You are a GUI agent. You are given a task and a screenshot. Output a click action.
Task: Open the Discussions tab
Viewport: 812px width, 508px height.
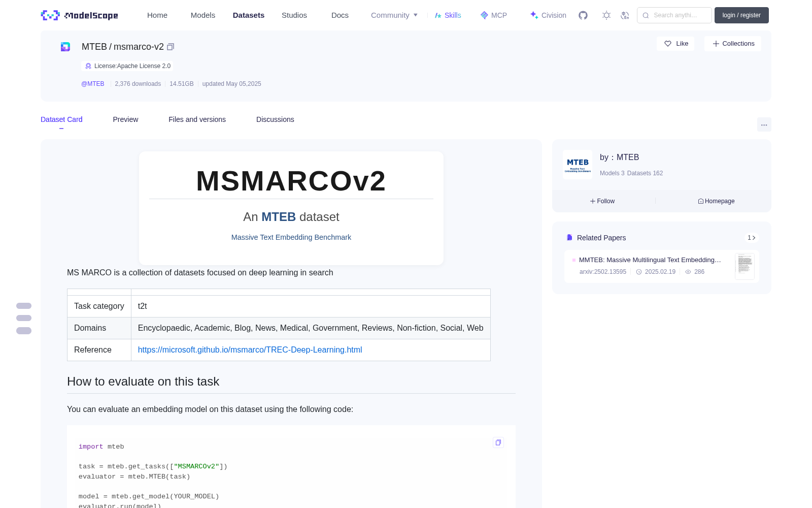275,119
